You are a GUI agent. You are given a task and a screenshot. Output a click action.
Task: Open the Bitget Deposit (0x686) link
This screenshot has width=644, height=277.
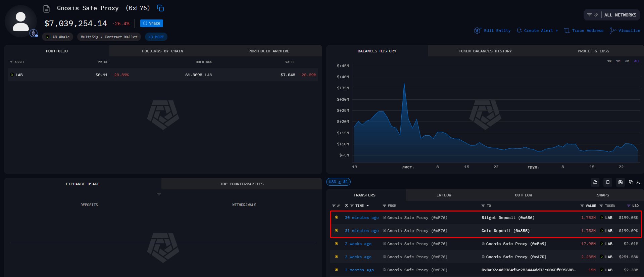[x=508, y=218]
